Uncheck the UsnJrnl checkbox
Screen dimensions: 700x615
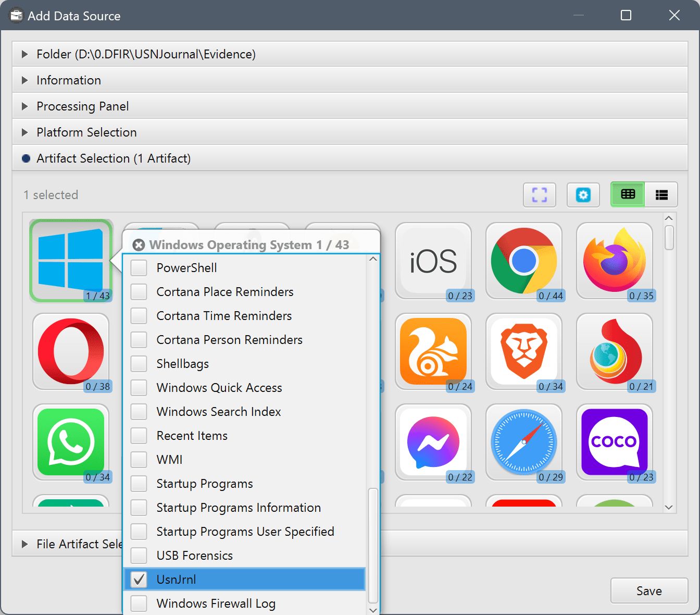pos(139,580)
